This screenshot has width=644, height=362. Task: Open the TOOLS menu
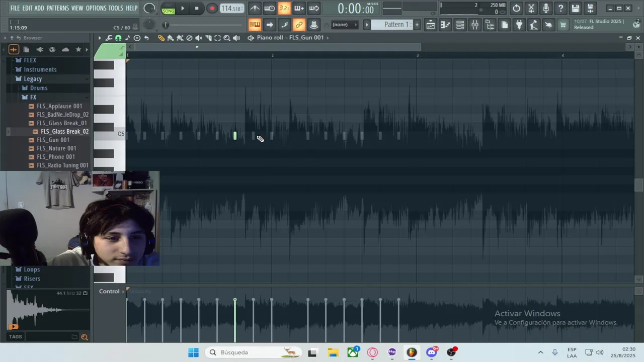116,8
